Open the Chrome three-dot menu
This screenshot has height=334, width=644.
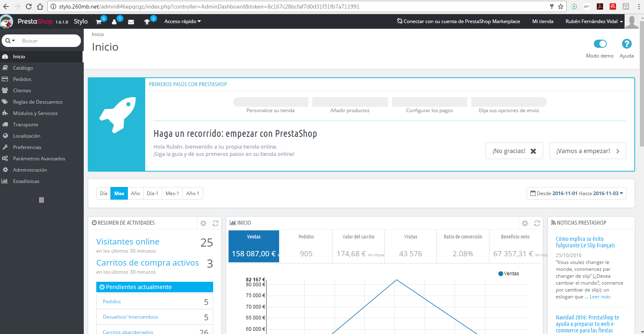(639, 6)
